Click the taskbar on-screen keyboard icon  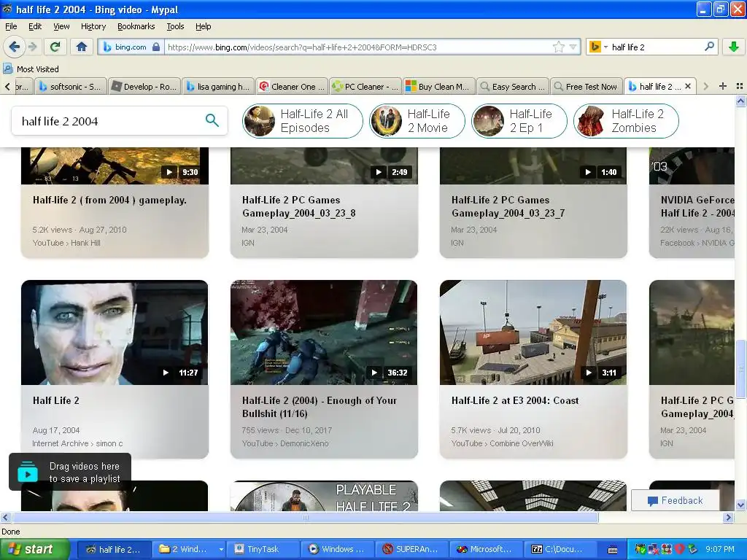(x=613, y=550)
